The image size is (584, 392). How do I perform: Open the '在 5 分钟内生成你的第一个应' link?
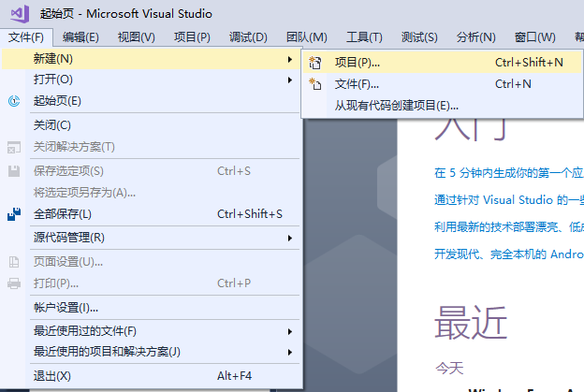point(508,173)
